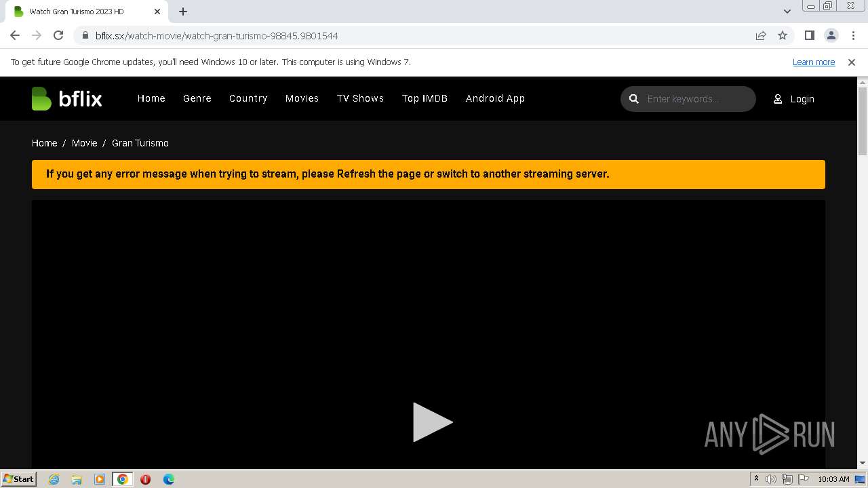The height and width of the screenshot is (488, 868).
Task: Open the Home menu
Action: coord(151,98)
